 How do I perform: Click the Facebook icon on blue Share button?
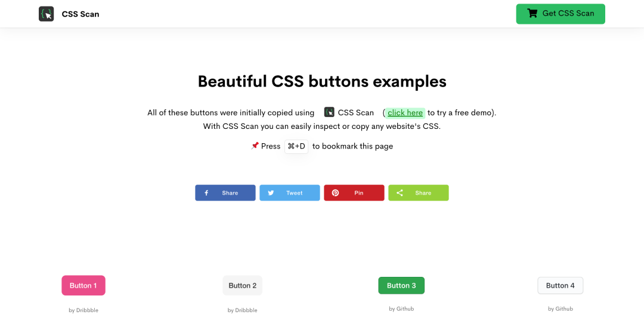pos(206,193)
